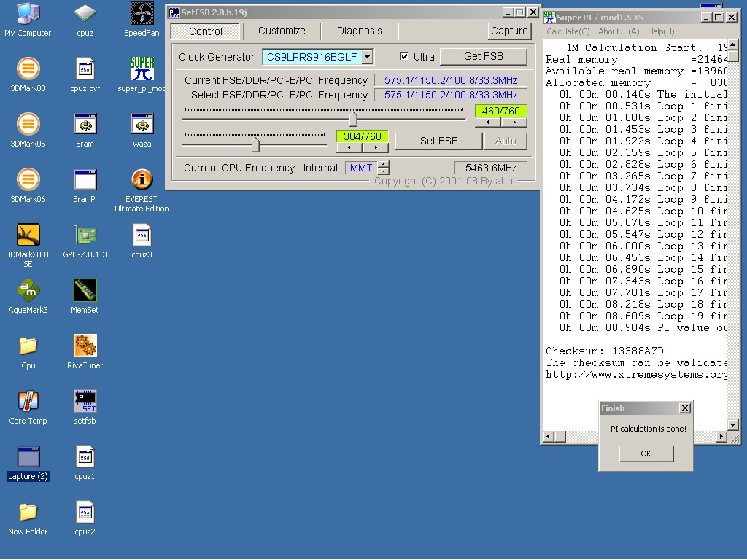Open the About...(A) menu in Super PI

(x=619, y=31)
